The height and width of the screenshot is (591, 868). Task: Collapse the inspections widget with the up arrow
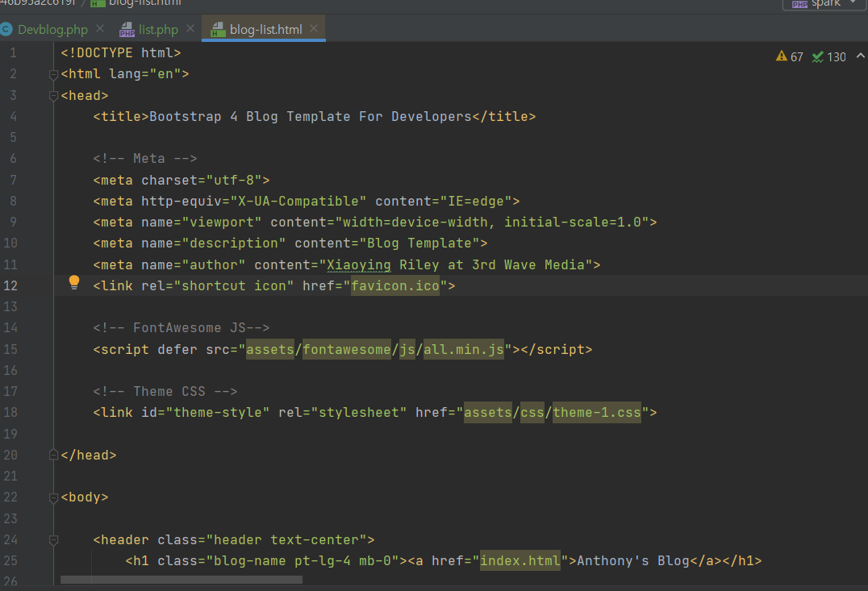(860, 56)
